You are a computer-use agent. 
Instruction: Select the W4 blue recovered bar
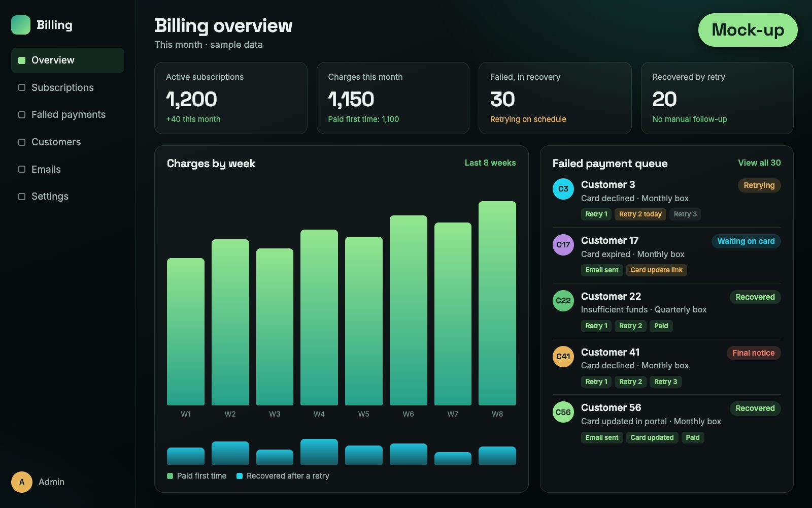coord(319,452)
